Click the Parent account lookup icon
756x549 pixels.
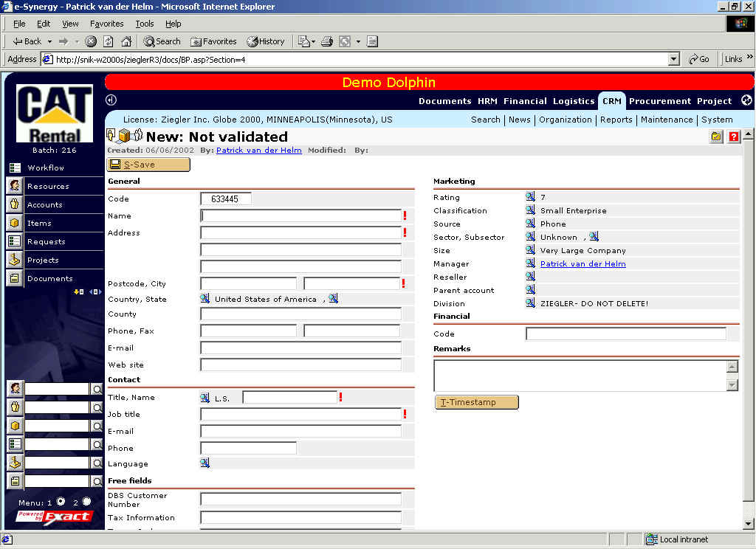coord(530,290)
